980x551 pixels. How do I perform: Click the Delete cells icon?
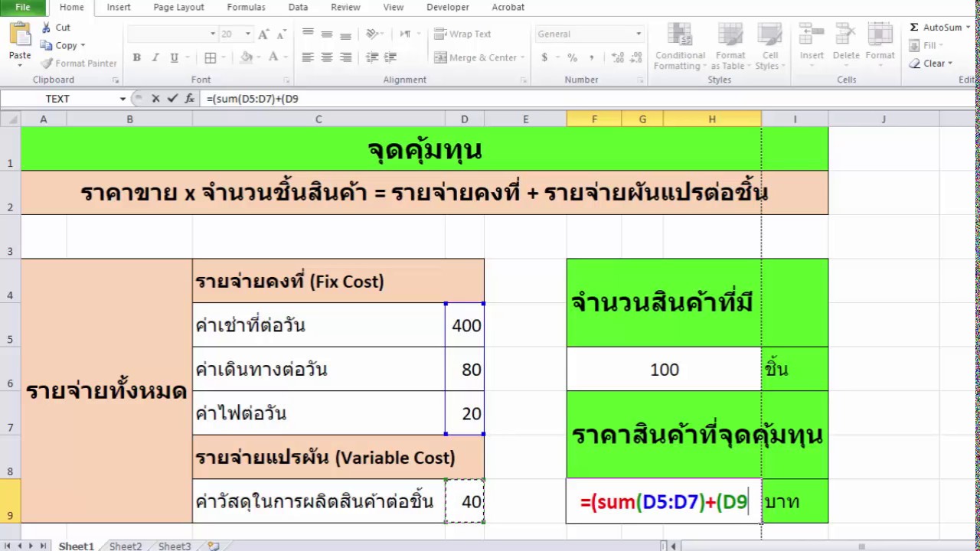coord(846,44)
